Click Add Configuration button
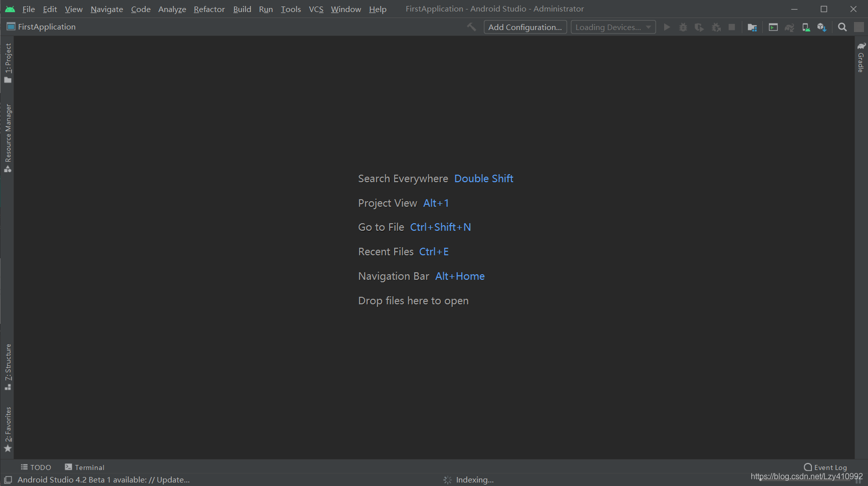 525,27
